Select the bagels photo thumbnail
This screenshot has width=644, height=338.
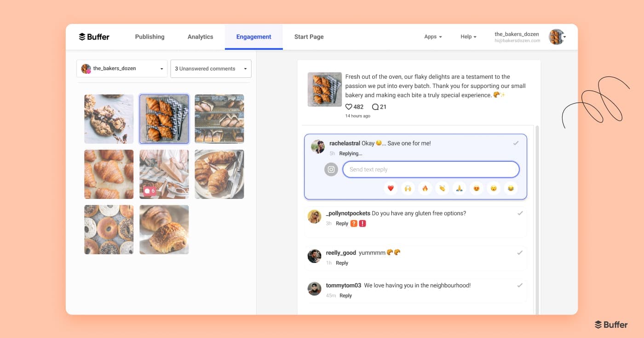coord(109,229)
